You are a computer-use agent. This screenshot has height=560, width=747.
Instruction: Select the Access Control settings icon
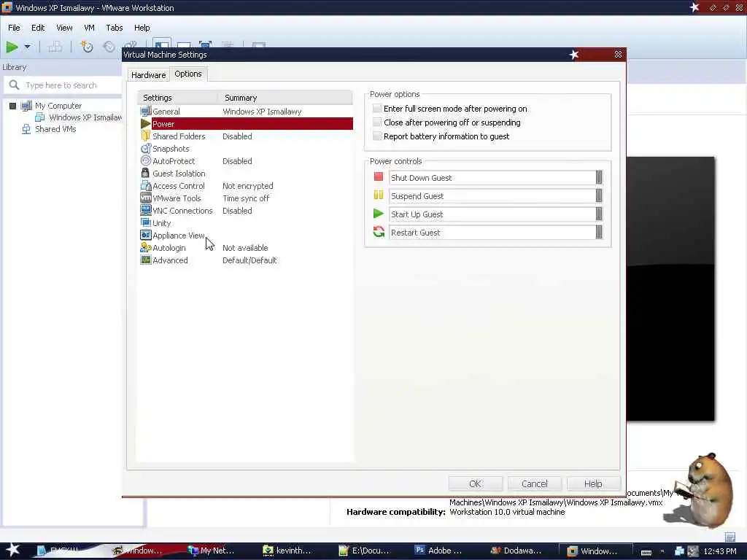click(146, 186)
